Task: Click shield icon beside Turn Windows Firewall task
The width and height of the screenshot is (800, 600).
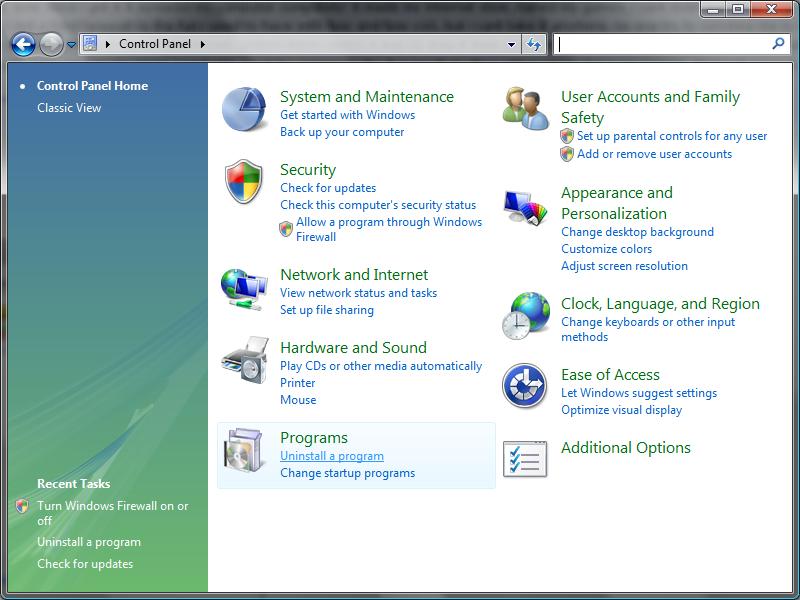Action: click(22, 506)
